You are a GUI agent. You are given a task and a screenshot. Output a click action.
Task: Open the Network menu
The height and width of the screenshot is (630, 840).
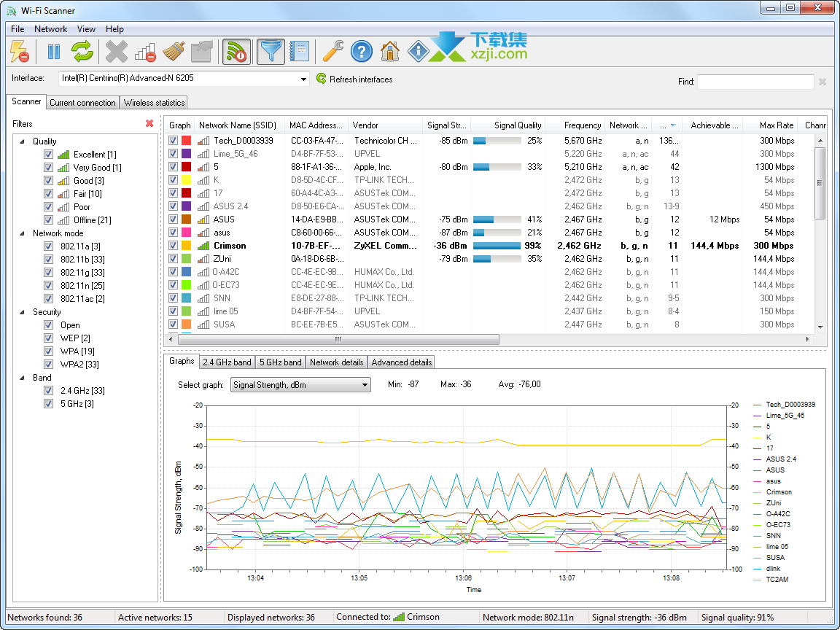pos(51,29)
